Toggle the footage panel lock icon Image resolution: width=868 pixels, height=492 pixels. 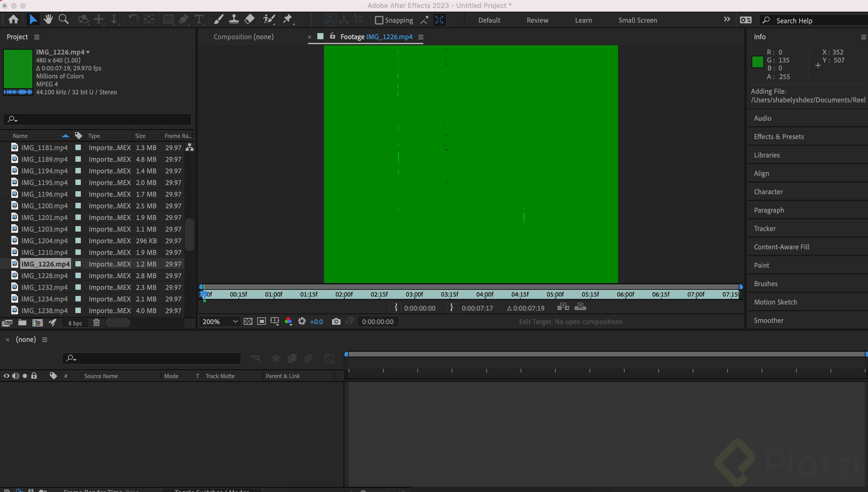tap(332, 36)
